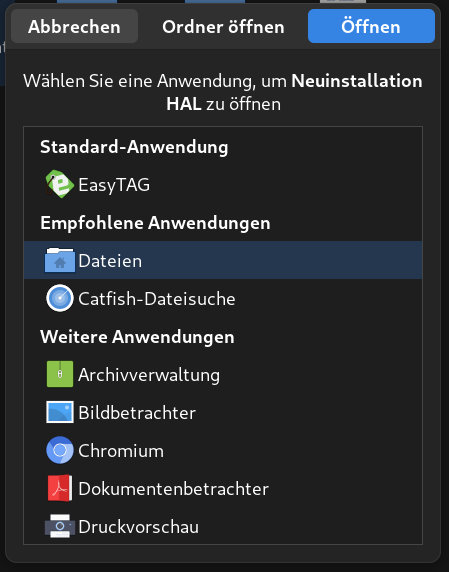The image size is (449, 572).
Task: Select the EasyTAG list entry
Action: (223, 184)
